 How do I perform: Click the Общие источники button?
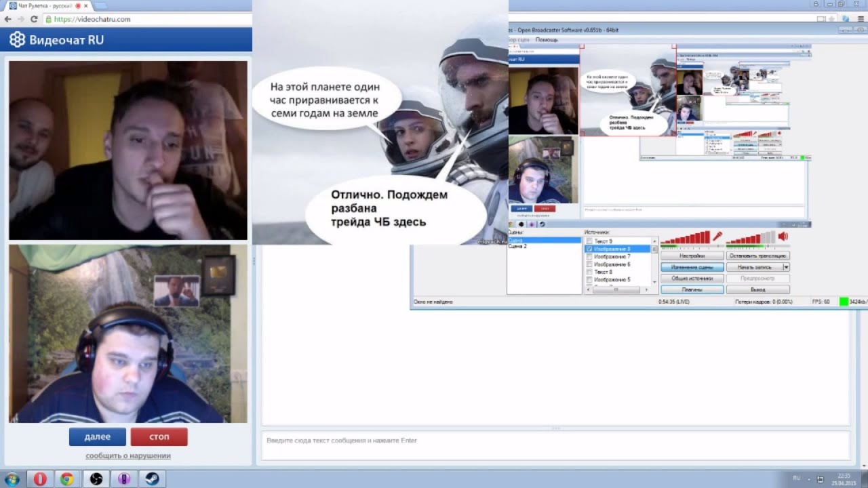click(692, 278)
